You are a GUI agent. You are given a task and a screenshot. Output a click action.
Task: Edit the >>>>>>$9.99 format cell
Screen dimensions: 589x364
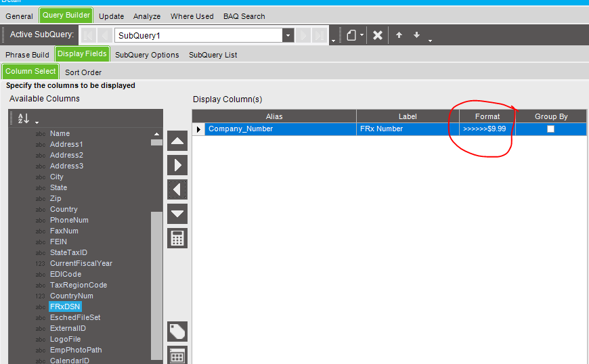click(487, 129)
